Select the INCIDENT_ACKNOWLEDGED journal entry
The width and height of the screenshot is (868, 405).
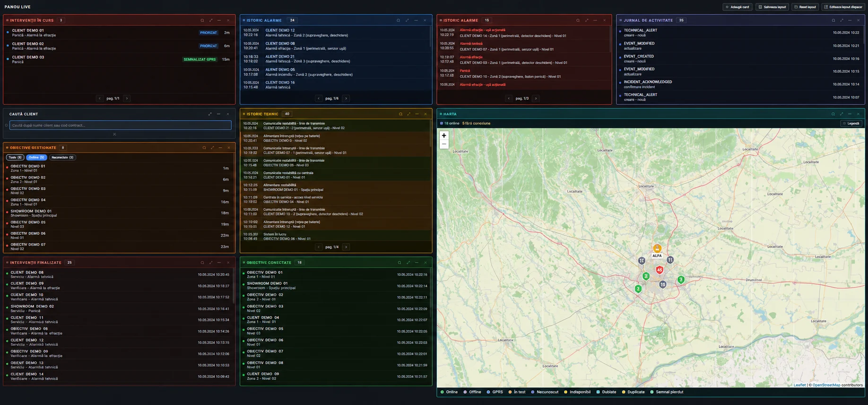[741, 84]
